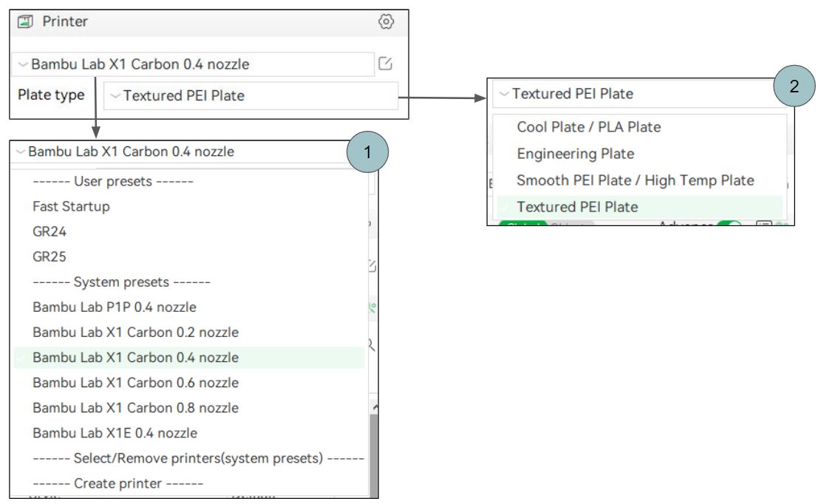The height and width of the screenshot is (504, 835).
Task: Click the edit printer preset icon
Action: click(x=385, y=64)
